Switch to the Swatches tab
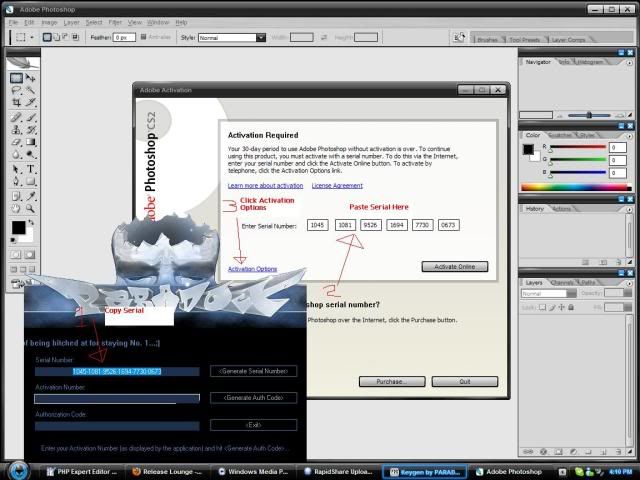This screenshot has width=640, height=480. 560,135
